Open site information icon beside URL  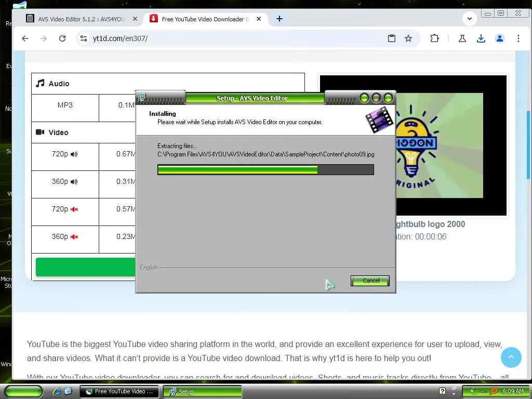[x=84, y=38]
